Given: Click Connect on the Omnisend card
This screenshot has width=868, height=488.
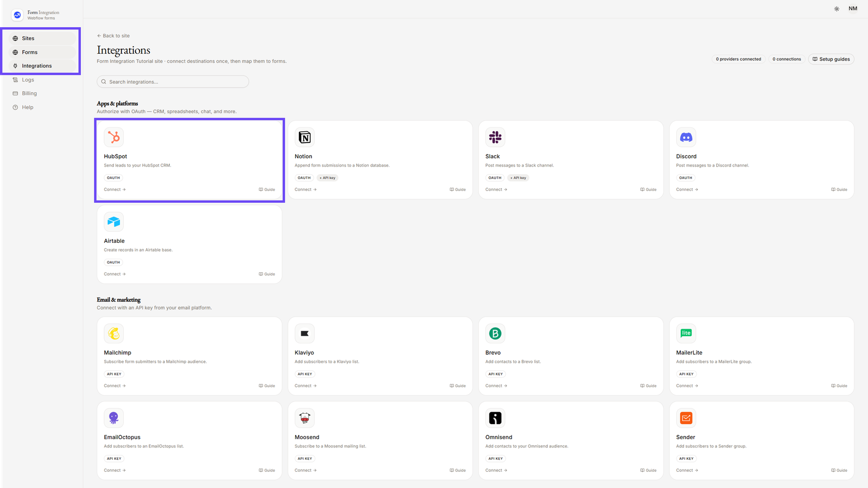Looking at the screenshot, I should [496, 471].
